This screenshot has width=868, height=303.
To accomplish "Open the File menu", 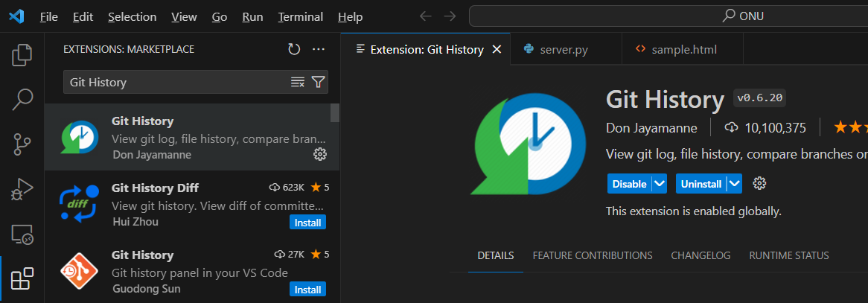I will click(x=48, y=16).
